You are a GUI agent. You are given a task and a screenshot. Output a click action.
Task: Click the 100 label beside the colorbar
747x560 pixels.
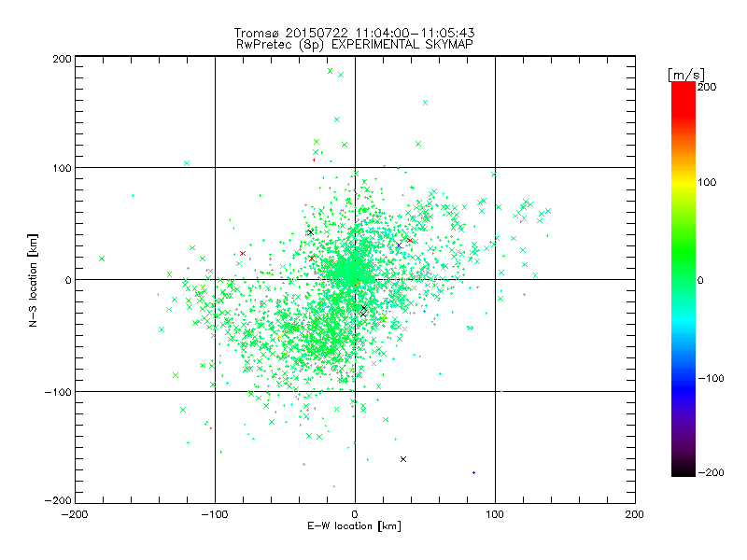707,182
